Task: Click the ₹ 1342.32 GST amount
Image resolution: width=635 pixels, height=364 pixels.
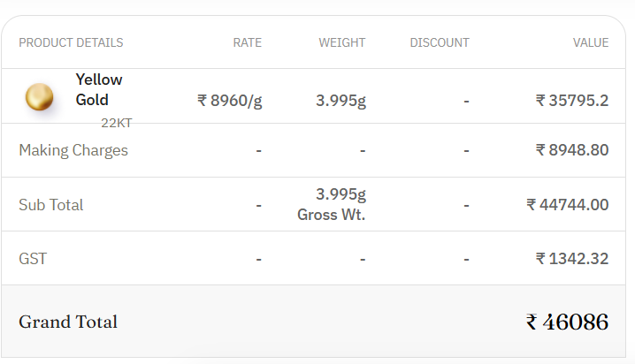Action: (x=571, y=259)
